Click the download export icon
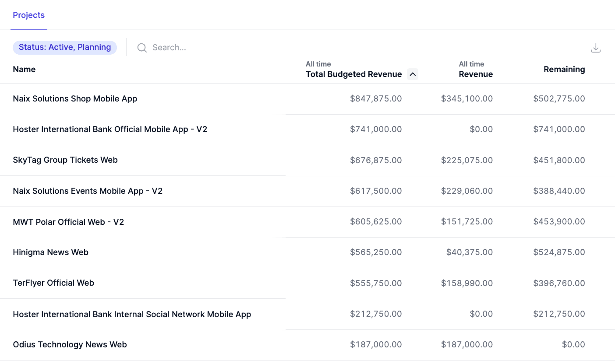This screenshot has height=364, width=615. tap(596, 48)
